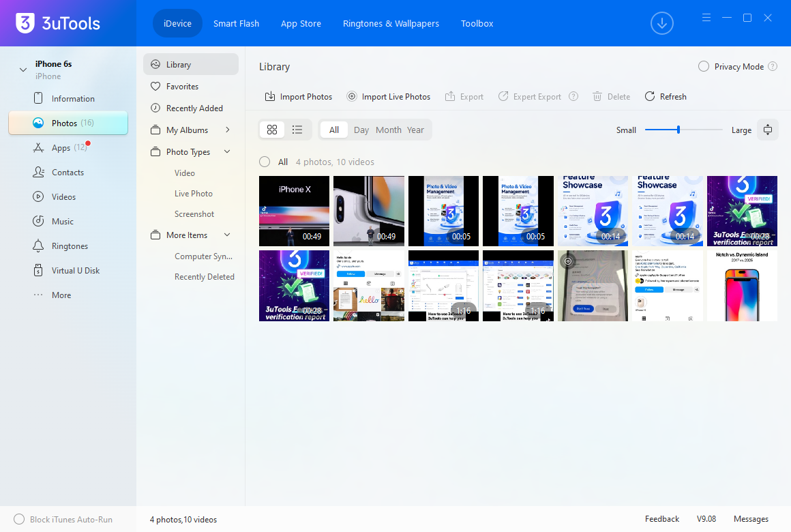The height and width of the screenshot is (532, 791).
Task: Switch to Smart Flash tab
Action: 236,23
